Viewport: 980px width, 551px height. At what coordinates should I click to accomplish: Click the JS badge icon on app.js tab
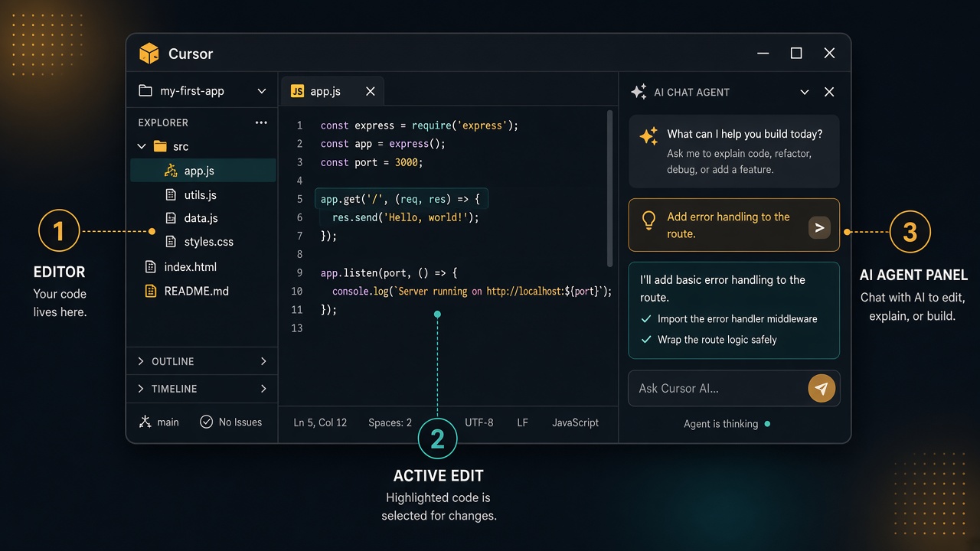[297, 91]
